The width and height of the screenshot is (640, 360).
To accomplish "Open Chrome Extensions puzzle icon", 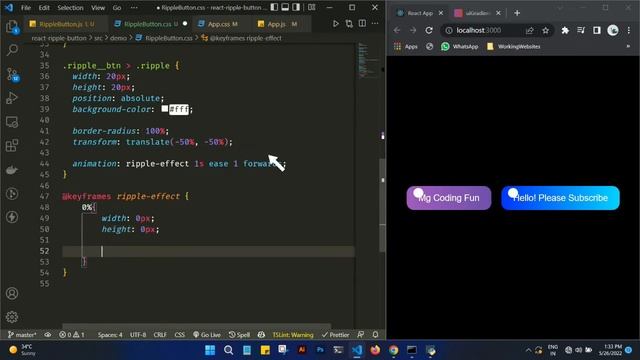I will coord(565,30).
